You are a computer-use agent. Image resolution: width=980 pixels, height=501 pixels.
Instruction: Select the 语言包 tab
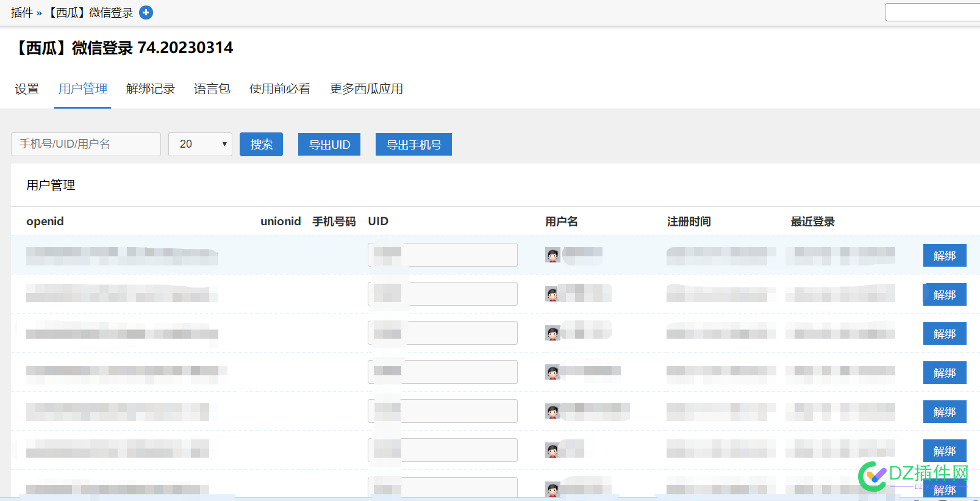(212, 89)
